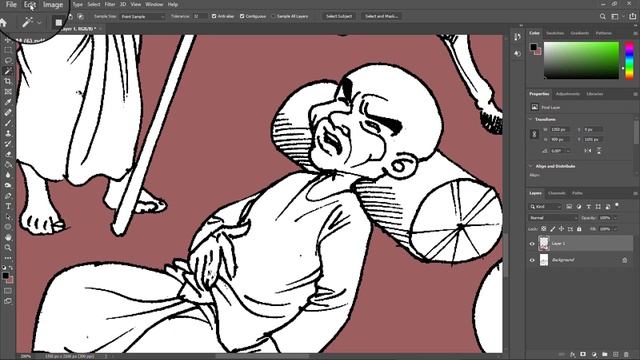
Task: Hide Layer 1 with eye icon
Action: [x=532, y=244]
